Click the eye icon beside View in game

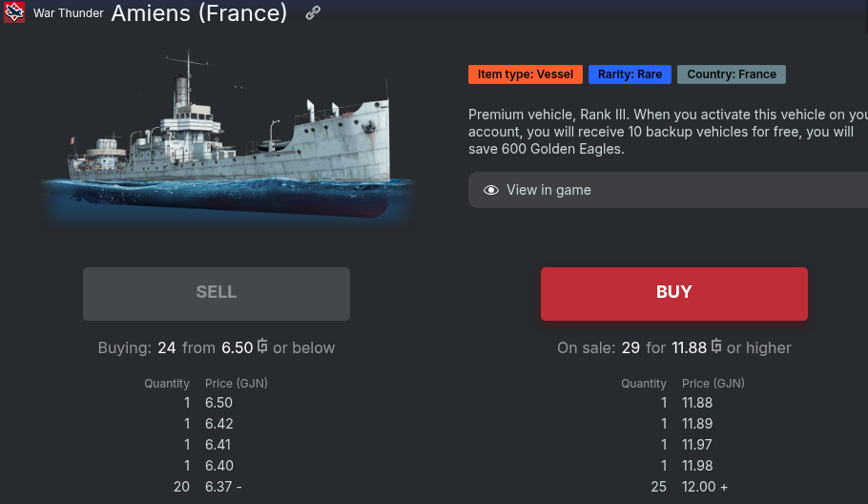[491, 190]
